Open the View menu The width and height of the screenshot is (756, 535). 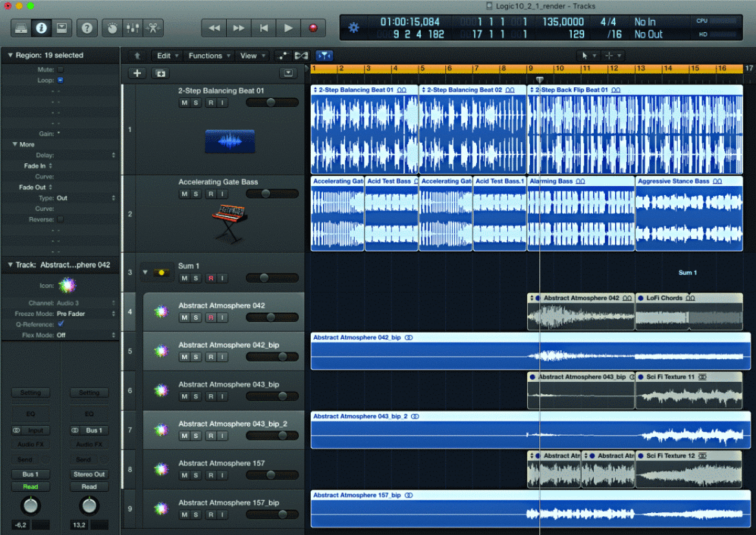(x=252, y=56)
